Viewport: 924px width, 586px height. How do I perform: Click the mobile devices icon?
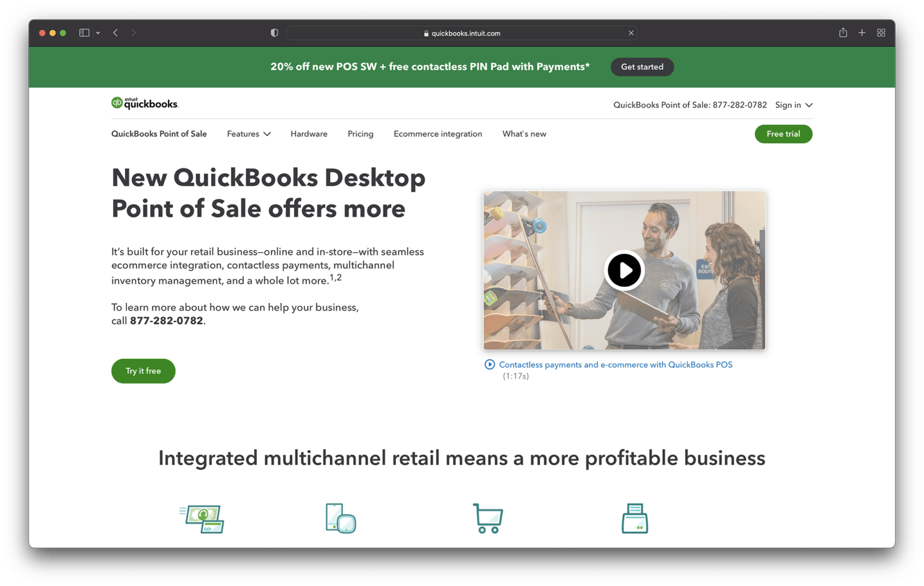[340, 518]
